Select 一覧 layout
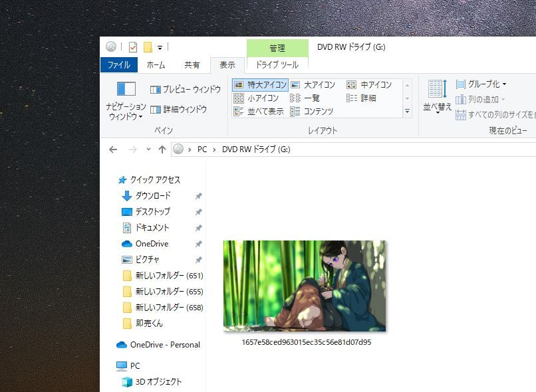This screenshot has width=536, height=392. click(x=305, y=98)
